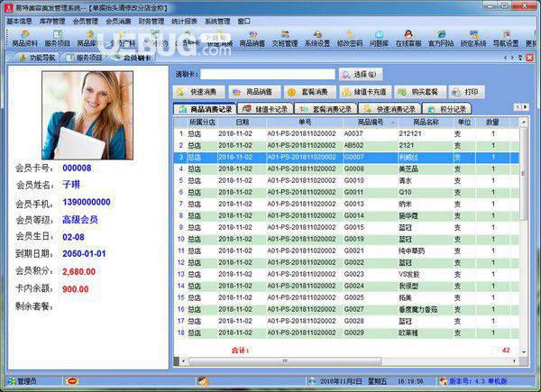This screenshot has height=392, width=541.
Task: Open 系统设置 toolbar icon
Action: point(317,39)
